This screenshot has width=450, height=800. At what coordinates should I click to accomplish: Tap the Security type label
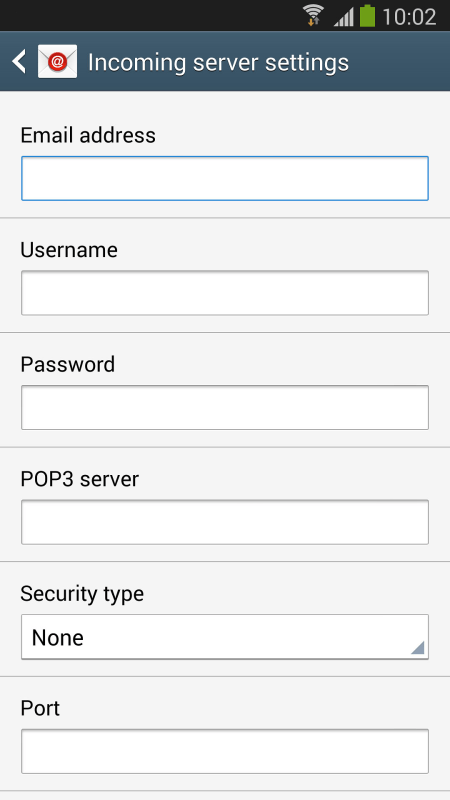point(82,595)
